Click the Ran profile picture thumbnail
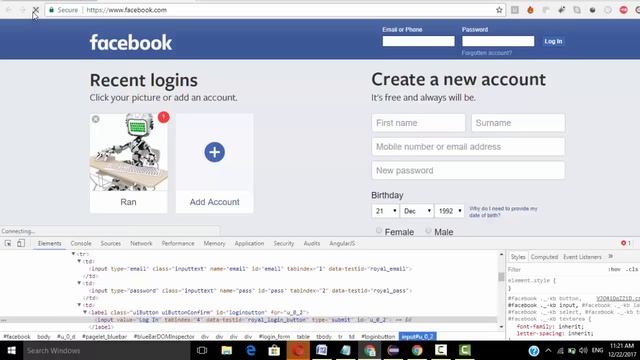Viewport: 640px width, 360px height. tap(129, 152)
